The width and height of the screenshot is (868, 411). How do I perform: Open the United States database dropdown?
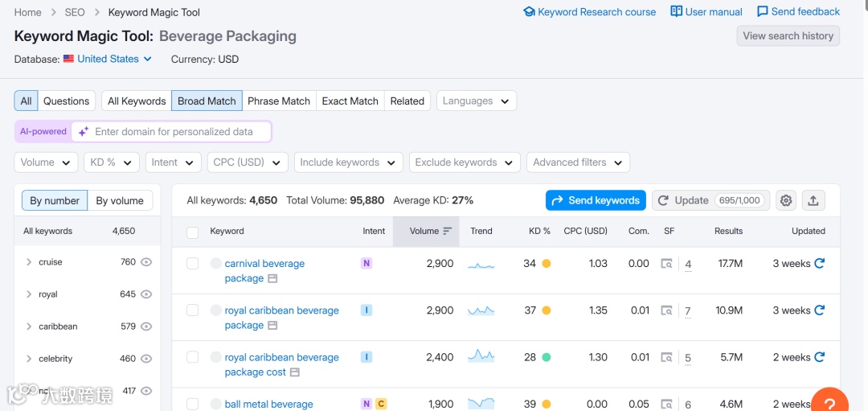tap(108, 59)
